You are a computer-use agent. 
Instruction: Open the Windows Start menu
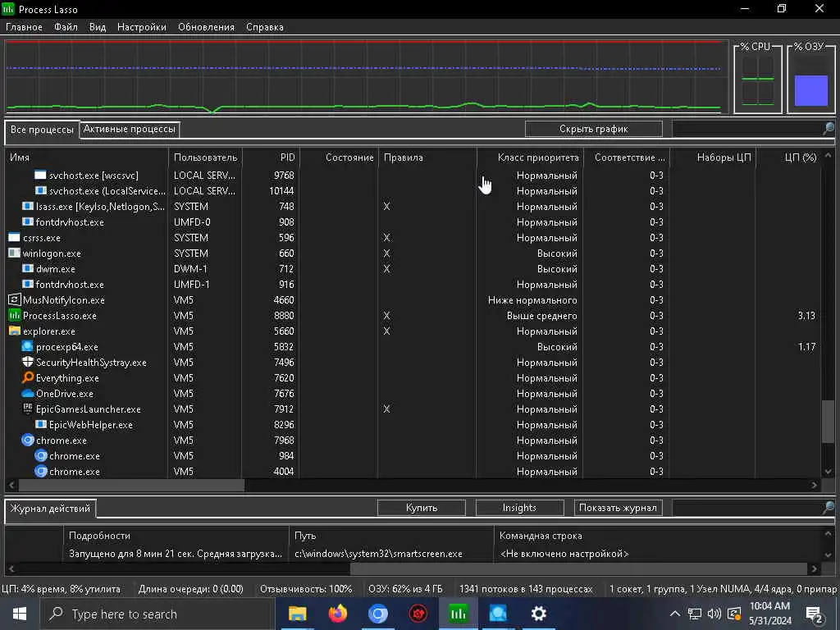(x=20, y=614)
